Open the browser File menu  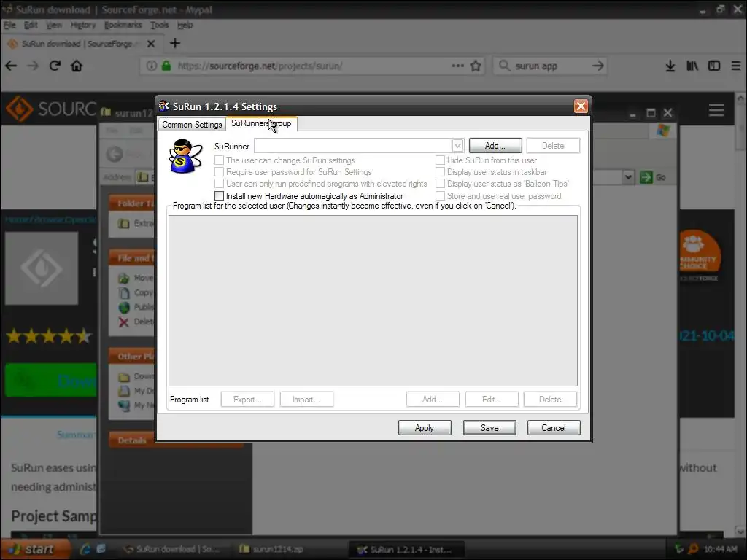point(9,26)
